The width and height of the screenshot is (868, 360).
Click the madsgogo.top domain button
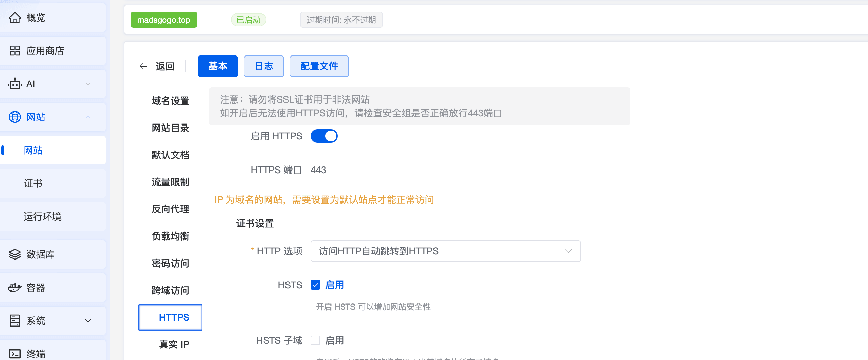[164, 20]
